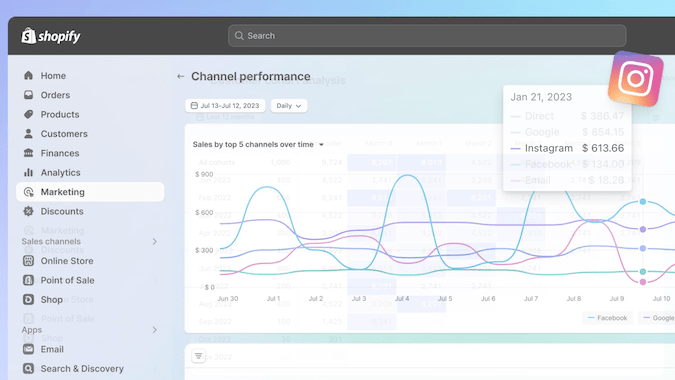Click the $ 900 axis label
This screenshot has height=380, width=675.
[204, 174]
